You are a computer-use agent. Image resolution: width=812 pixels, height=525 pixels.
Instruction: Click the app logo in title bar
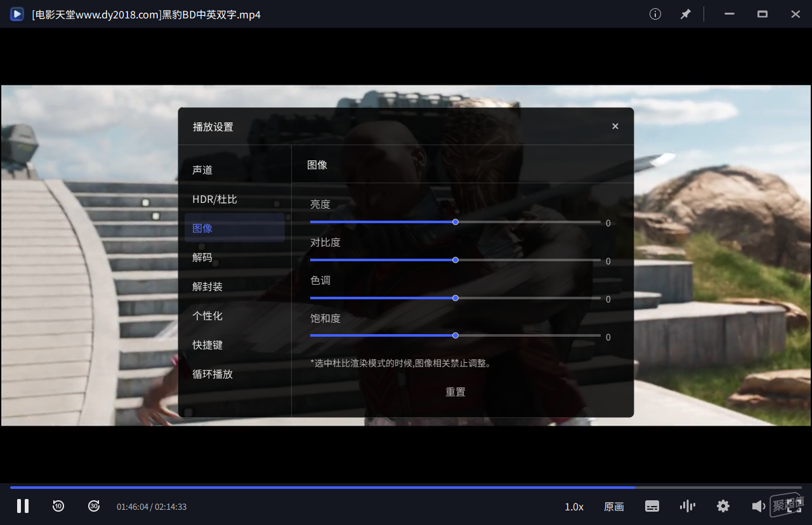17,14
